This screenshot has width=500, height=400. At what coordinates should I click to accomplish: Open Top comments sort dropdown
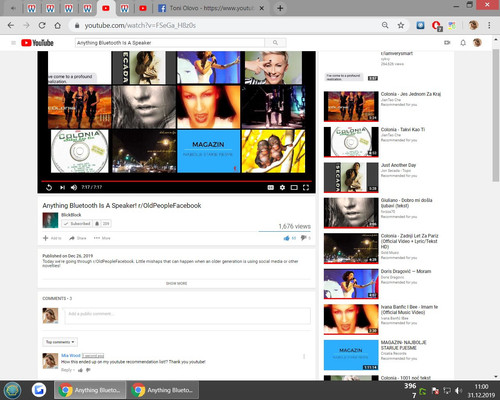click(60, 342)
